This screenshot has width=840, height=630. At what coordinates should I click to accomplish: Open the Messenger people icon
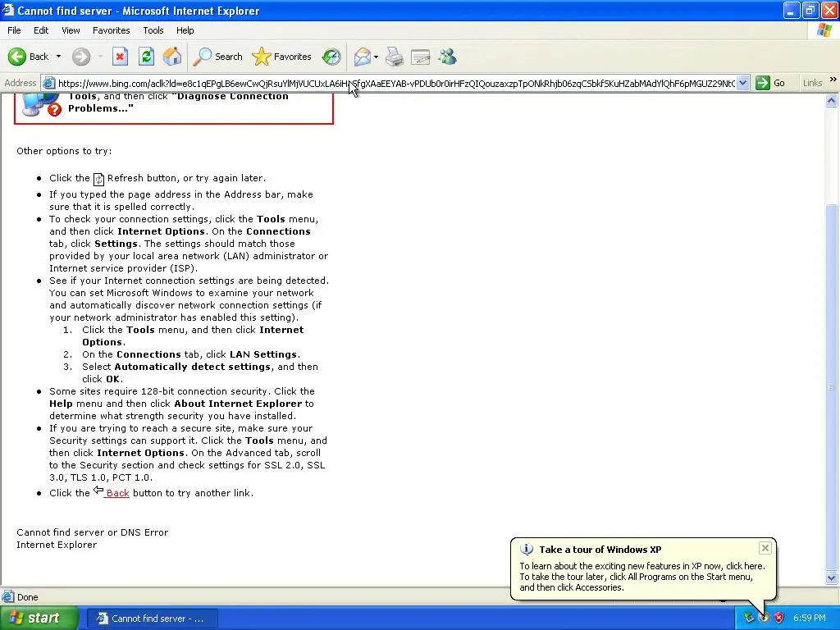(x=447, y=57)
